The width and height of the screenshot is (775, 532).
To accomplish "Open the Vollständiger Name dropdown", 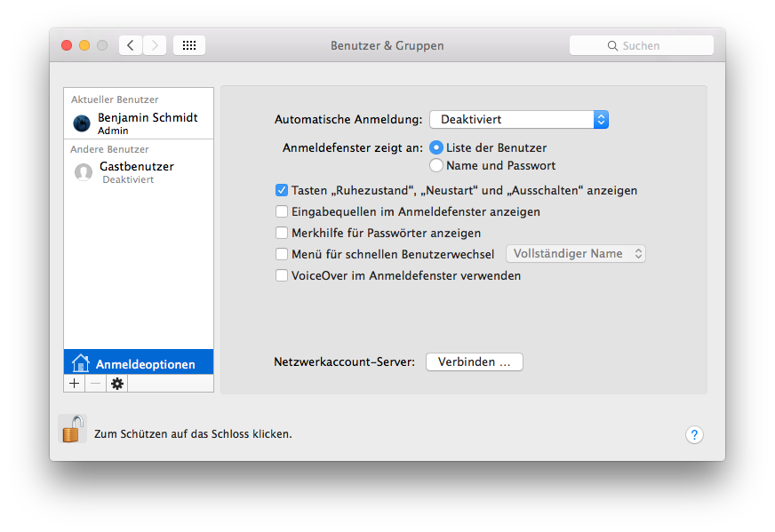I will (x=575, y=254).
